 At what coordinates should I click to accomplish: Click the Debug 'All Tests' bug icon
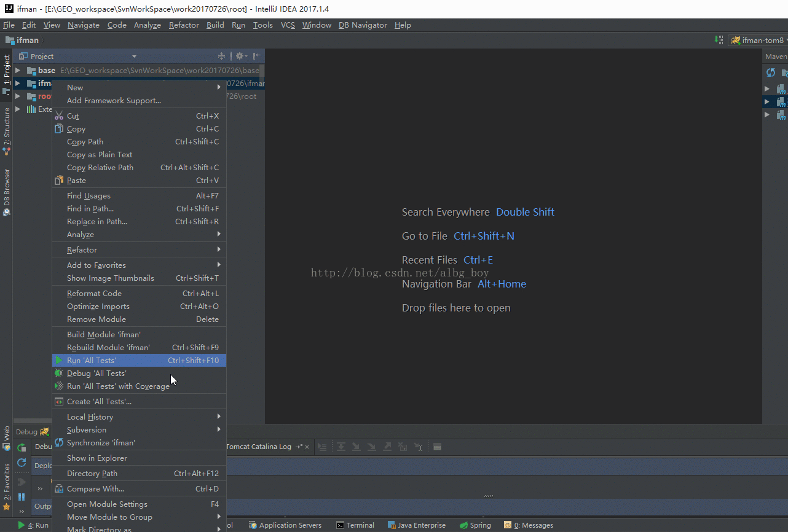tap(59, 374)
